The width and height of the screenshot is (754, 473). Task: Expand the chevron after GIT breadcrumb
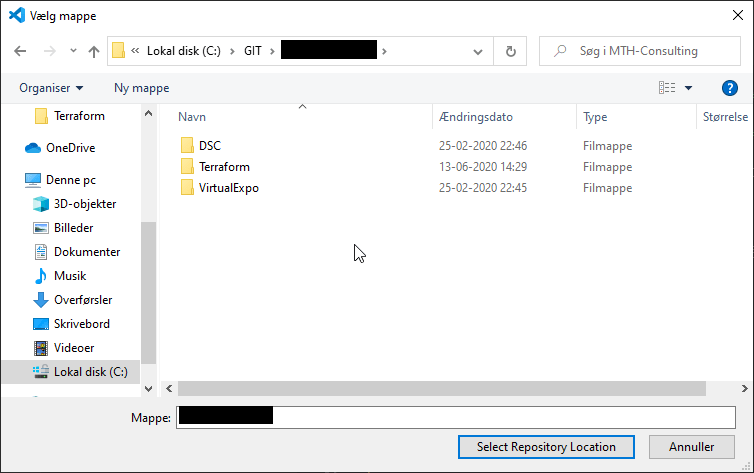pos(272,51)
